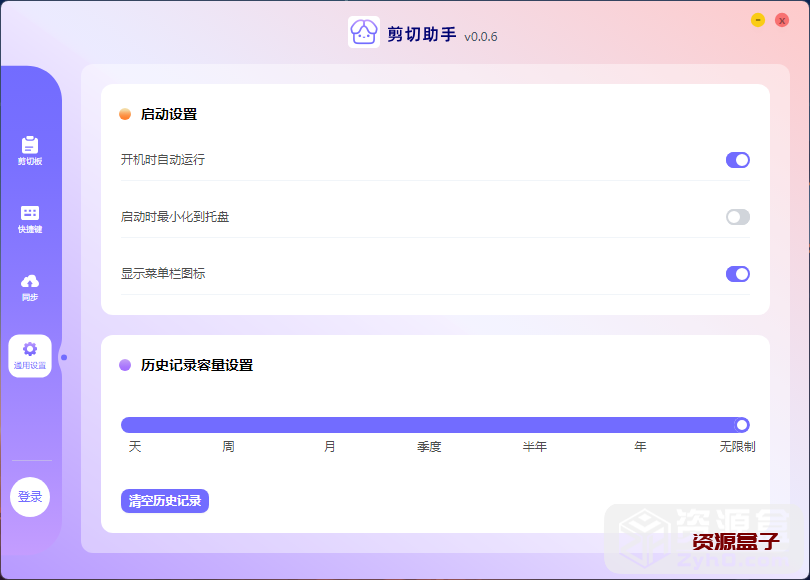This screenshot has width=810, height=580.
Task: Click the 历史记录容量设置 heading
Action: click(x=197, y=365)
